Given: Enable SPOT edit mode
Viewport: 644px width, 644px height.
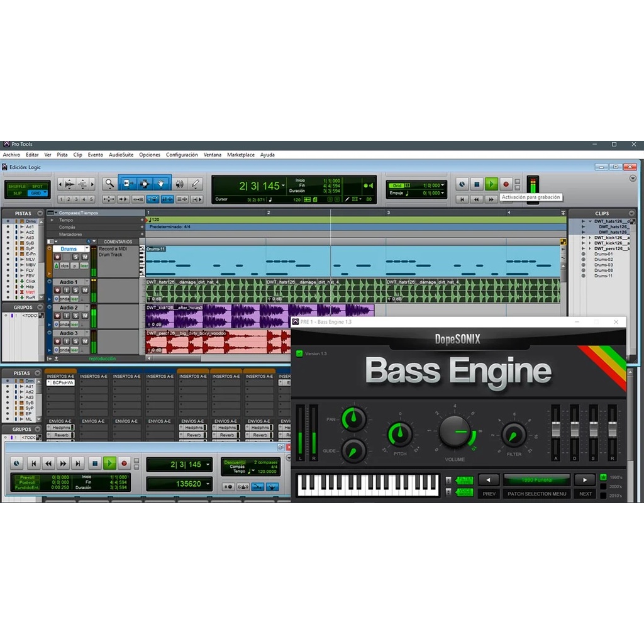Looking at the screenshot, I should 37,186.
